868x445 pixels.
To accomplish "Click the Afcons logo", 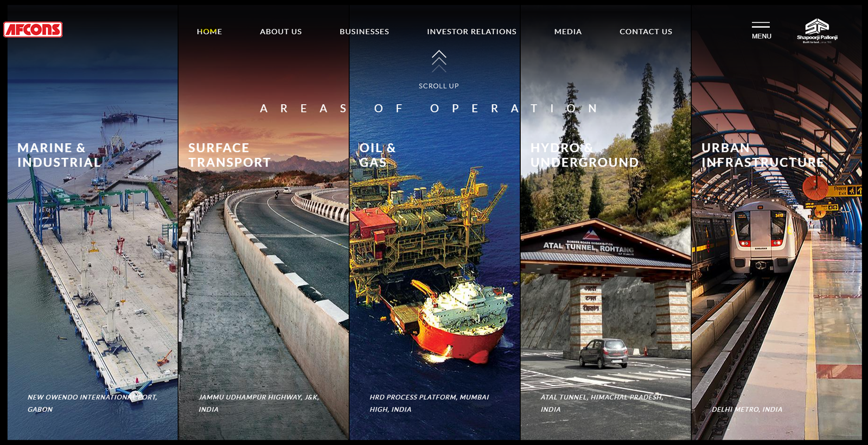I will coord(33,29).
